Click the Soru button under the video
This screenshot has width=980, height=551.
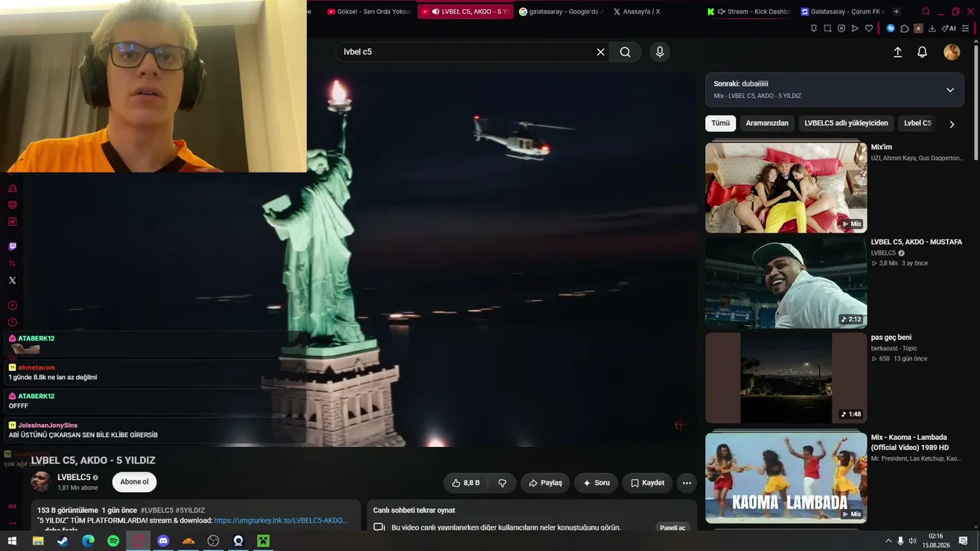pyautogui.click(x=596, y=483)
